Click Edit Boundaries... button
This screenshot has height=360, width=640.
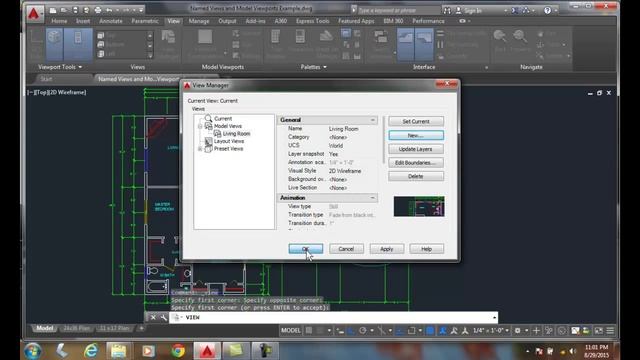(x=416, y=163)
